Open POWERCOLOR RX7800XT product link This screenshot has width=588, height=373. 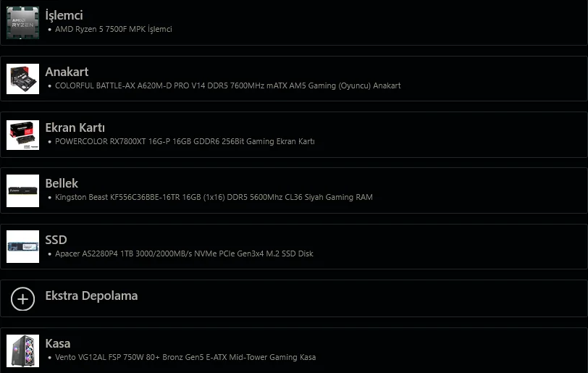point(185,142)
